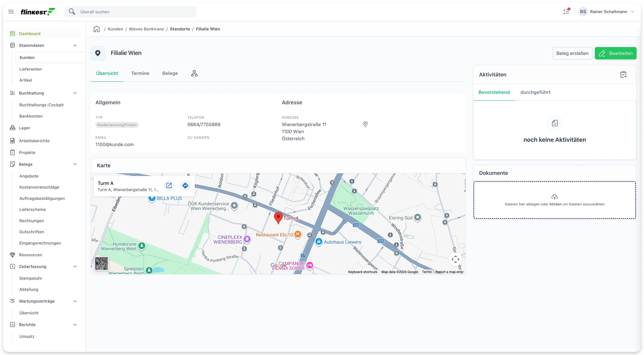Select the Bevorstehend activities tab
The height and width of the screenshot is (355, 644).
click(494, 92)
